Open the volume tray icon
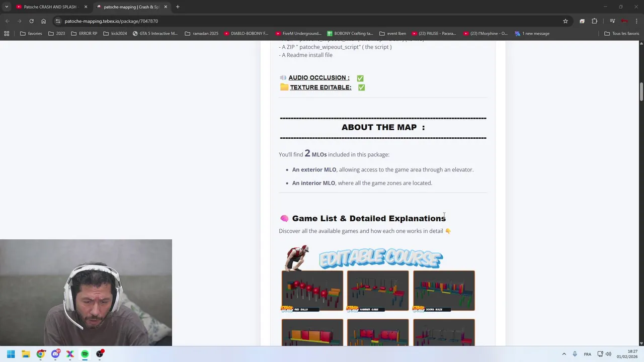Screen dimensions: 644x362 (x=608, y=354)
